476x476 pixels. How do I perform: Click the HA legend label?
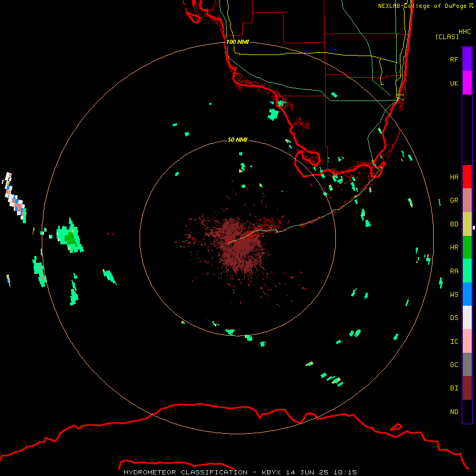tap(454, 177)
